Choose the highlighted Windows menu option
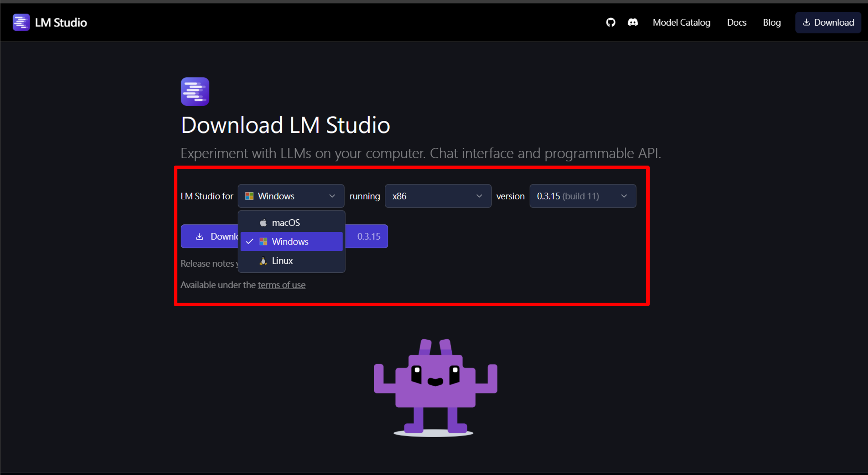Screen dimensions: 868x475 (x=290, y=242)
